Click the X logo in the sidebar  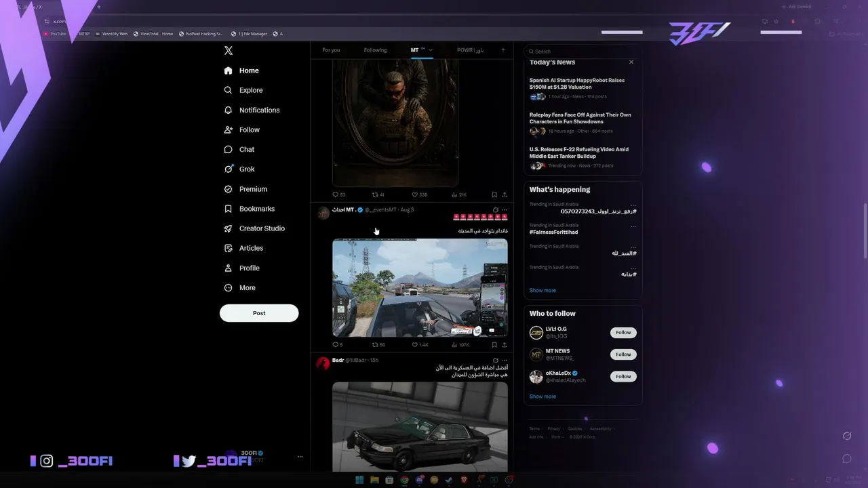point(229,51)
